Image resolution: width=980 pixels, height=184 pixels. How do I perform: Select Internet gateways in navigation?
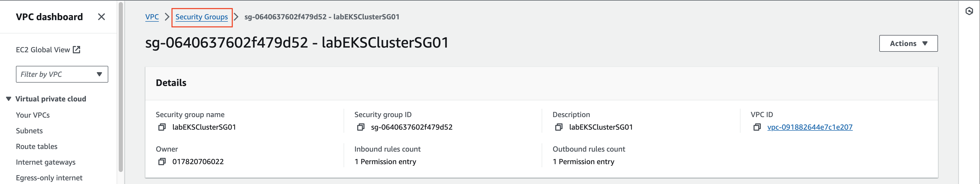(46, 162)
